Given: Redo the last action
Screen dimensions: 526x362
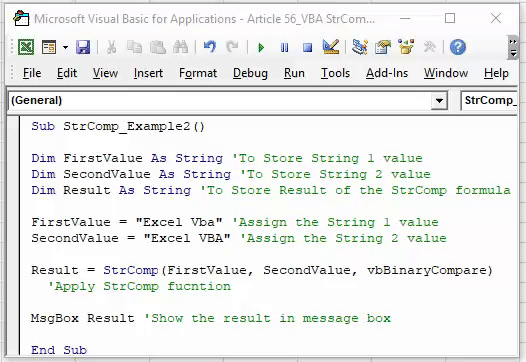Looking at the screenshot, I should (x=232, y=47).
